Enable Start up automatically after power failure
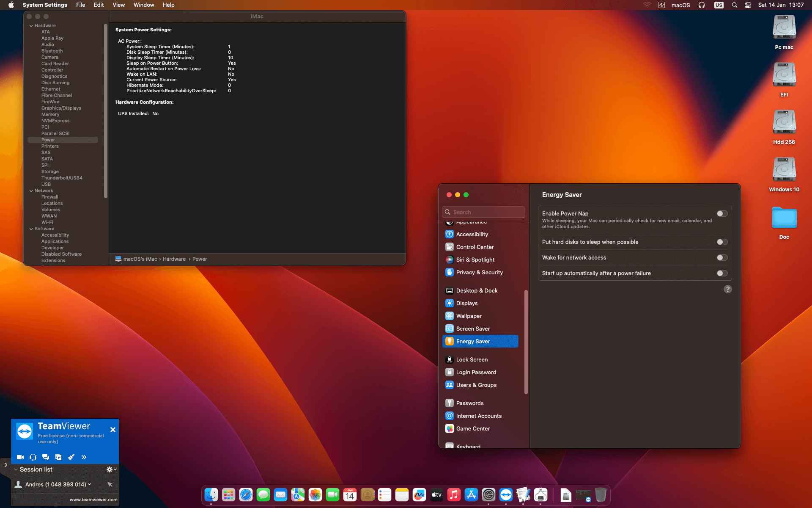The height and width of the screenshot is (508, 812). tap(722, 273)
